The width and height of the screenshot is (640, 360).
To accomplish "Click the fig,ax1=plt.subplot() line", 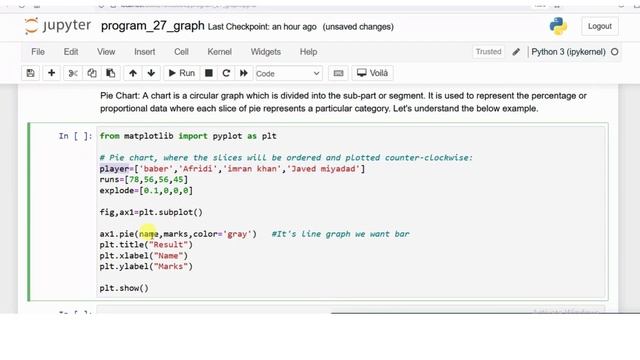I will coord(151,212).
